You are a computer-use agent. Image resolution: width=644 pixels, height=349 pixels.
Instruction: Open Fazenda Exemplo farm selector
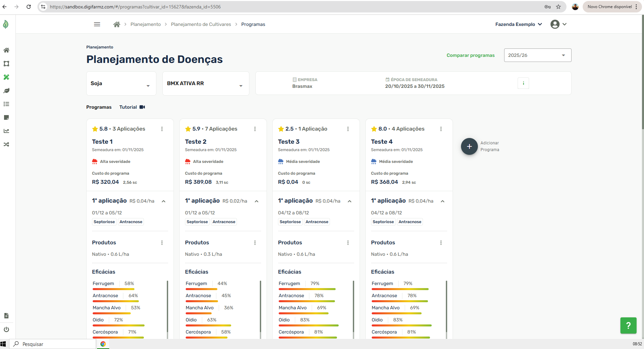tap(518, 24)
